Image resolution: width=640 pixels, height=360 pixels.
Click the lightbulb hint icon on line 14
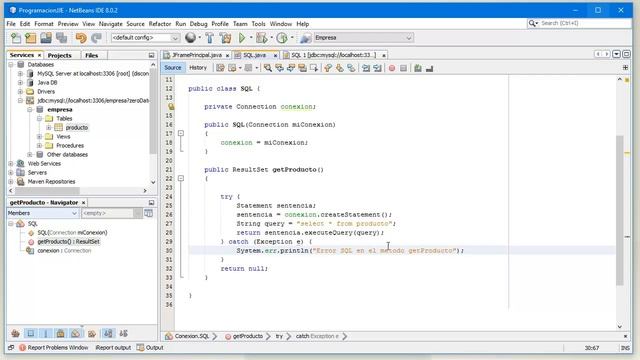pos(171,107)
